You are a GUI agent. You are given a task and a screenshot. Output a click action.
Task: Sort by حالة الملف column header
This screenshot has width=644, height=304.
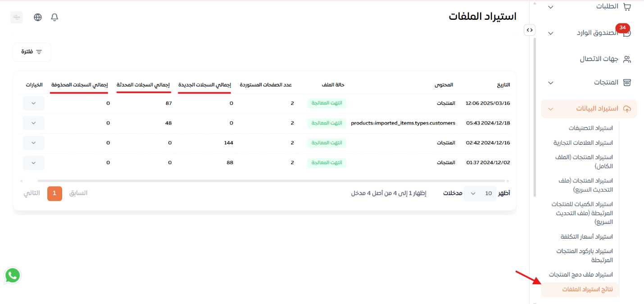[333, 85]
